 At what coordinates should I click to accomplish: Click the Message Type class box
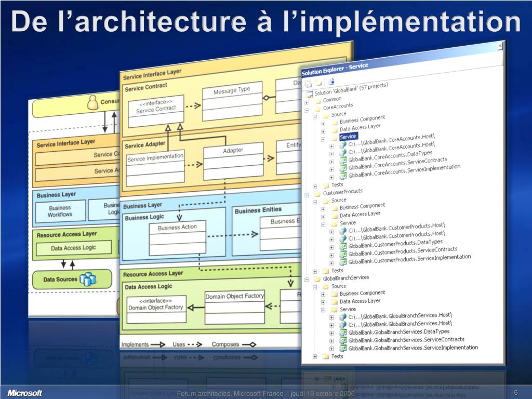(x=232, y=101)
